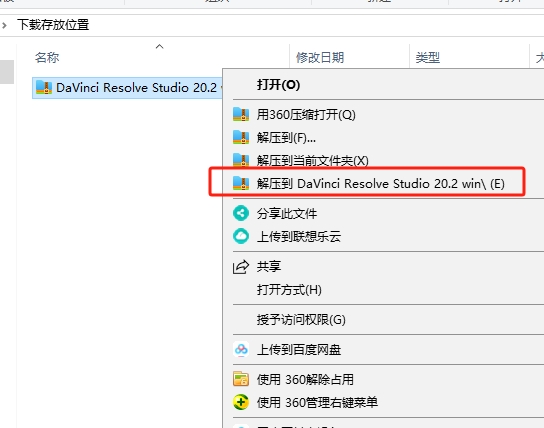Sort by 修改日期 column header
Screen dimensions: 544x428
[320, 58]
